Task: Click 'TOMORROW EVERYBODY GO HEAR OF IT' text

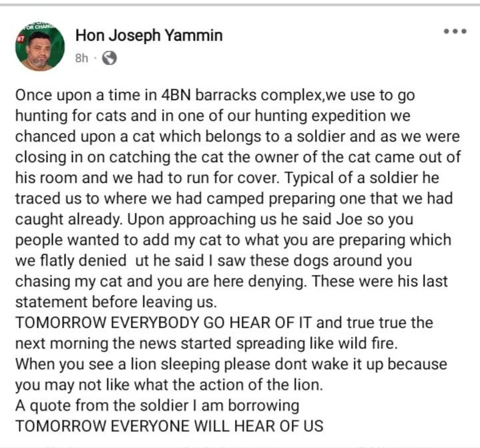Action: tap(164, 322)
